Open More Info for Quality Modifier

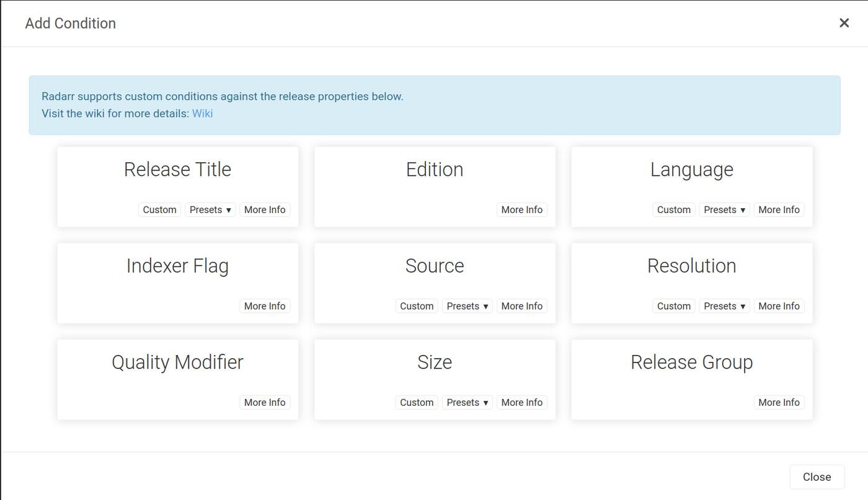pyautogui.click(x=265, y=403)
